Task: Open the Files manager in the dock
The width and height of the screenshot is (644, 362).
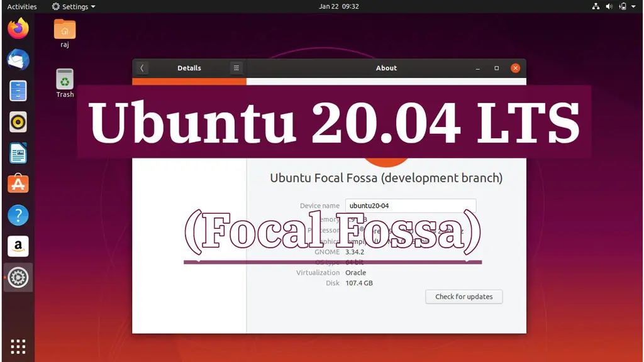Action: click(x=18, y=90)
